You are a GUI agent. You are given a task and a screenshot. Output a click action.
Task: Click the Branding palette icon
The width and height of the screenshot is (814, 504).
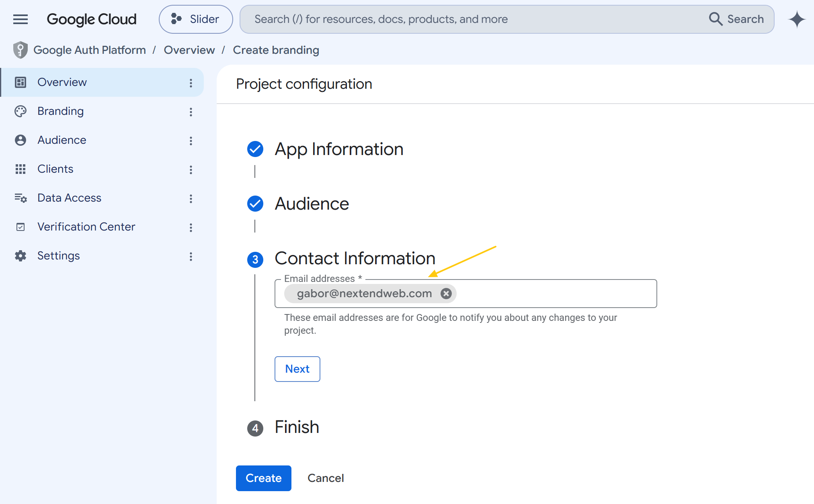click(x=21, y=111)
